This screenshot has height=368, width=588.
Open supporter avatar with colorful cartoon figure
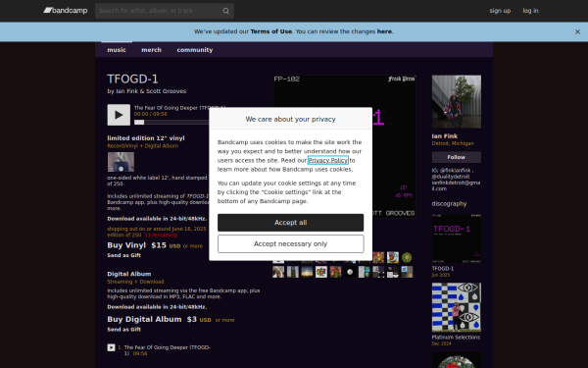click(393, 257)
